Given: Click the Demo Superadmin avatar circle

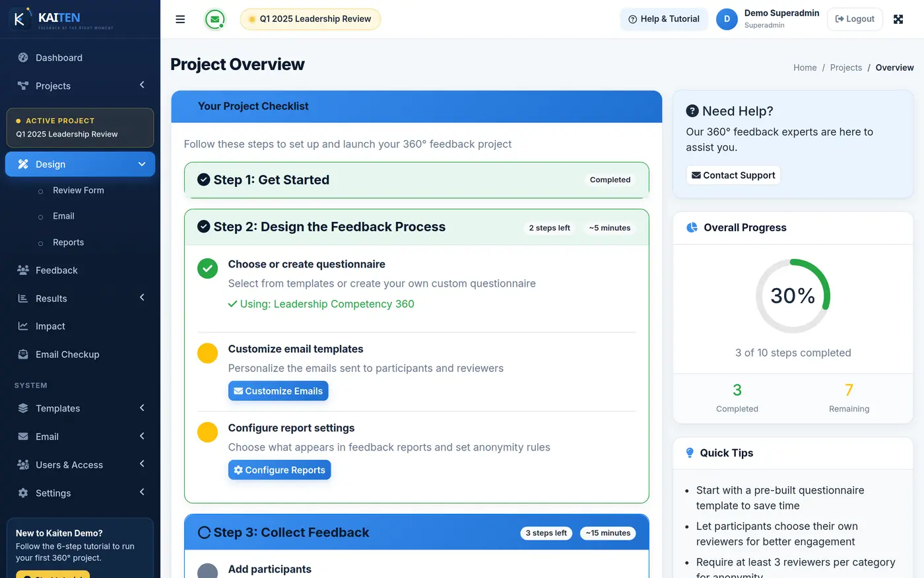Looking at the screenshot, I should click(727, 19).
